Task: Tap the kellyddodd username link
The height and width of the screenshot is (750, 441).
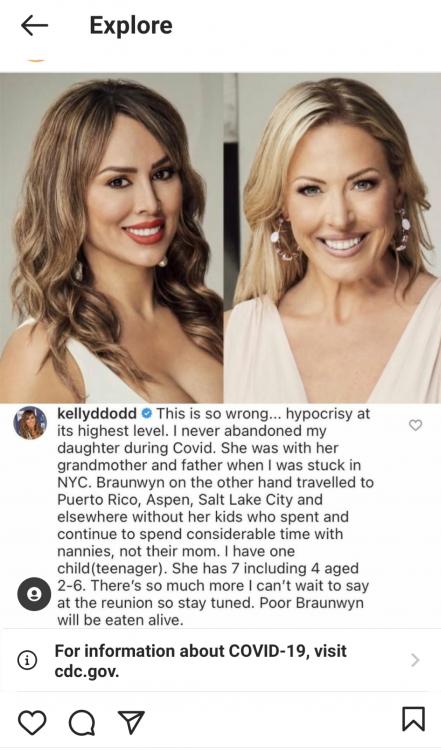Action: (97, 413)
